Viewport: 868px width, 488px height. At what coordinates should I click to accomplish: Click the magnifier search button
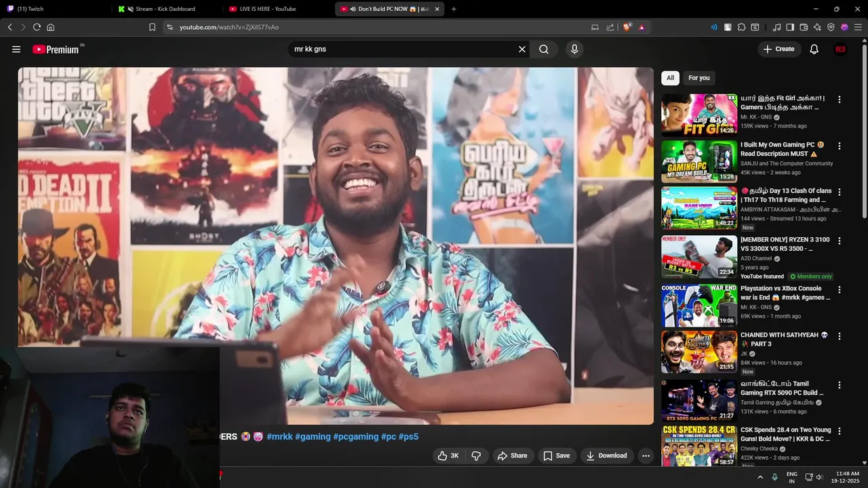(544, 49)
